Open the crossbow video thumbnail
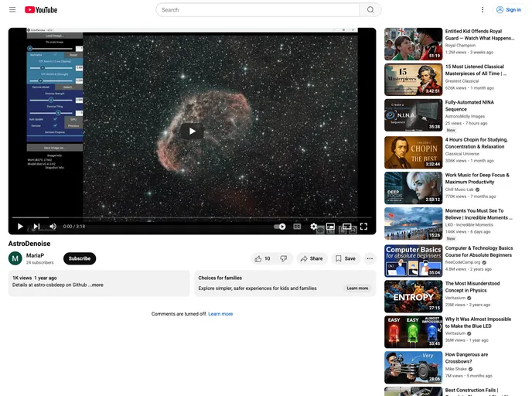 pos(413,367)
